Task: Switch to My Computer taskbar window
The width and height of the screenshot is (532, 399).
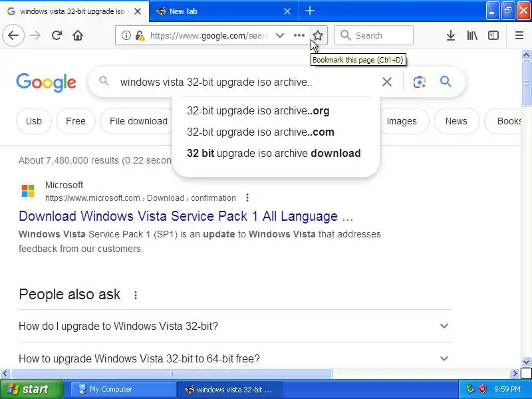Action: pos(123,389)
